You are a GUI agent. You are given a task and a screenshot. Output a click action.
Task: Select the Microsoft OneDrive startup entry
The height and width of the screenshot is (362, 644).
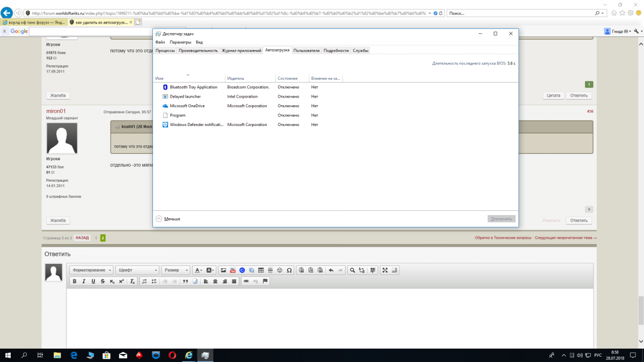(x=187, y=106)
